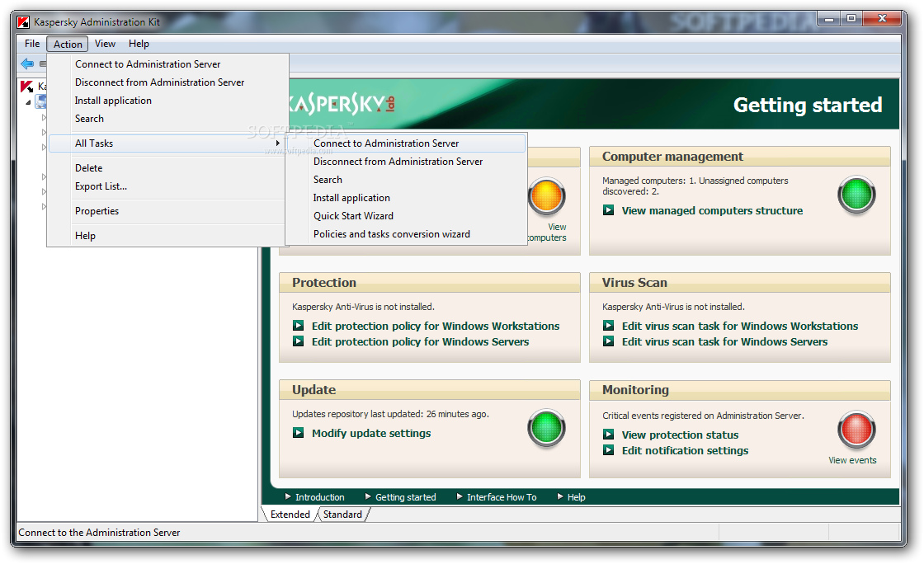Open the Help menu in the menu bar
Screen dimensions: 924x564
tap(139, 44)
